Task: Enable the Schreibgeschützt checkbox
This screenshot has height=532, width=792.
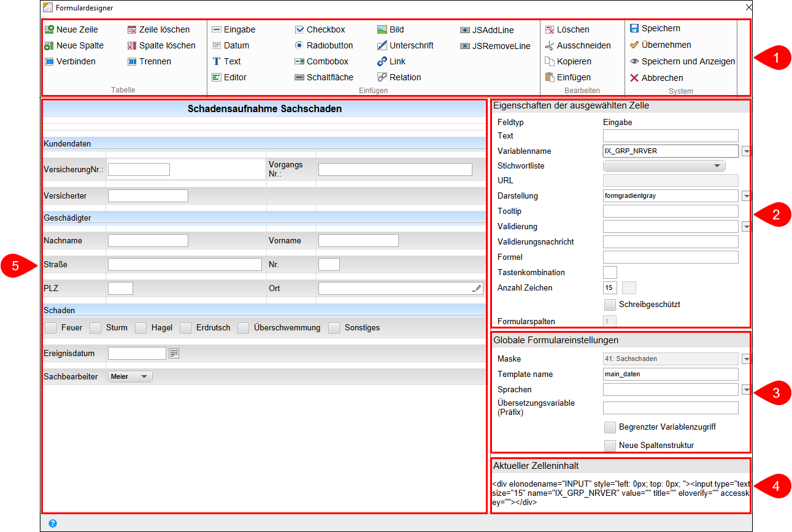Action: (609, 305)
